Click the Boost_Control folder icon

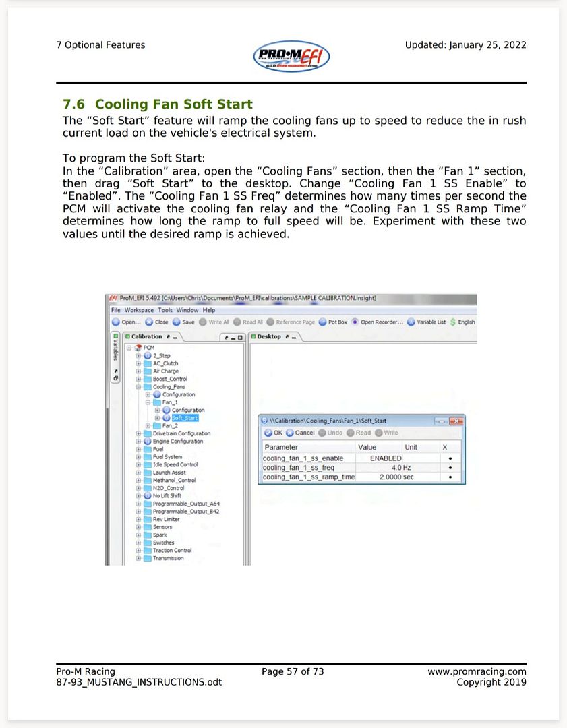click(148, 379)
